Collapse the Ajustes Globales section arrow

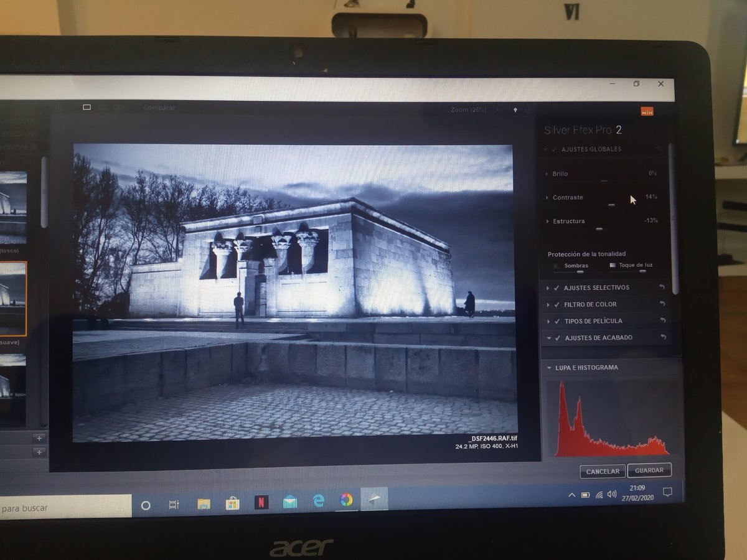point(546,149)
